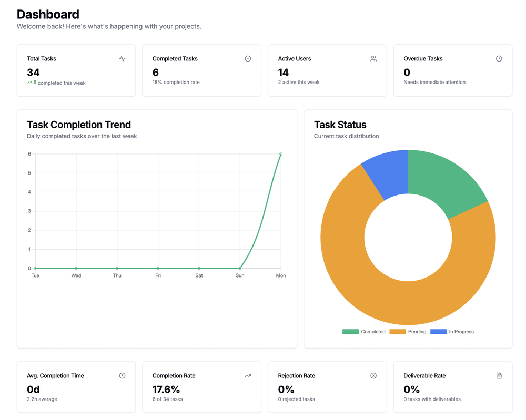Click the 'Rejection Rate' card title
Screen dimensions: 526x420
(x=297, y=376)
